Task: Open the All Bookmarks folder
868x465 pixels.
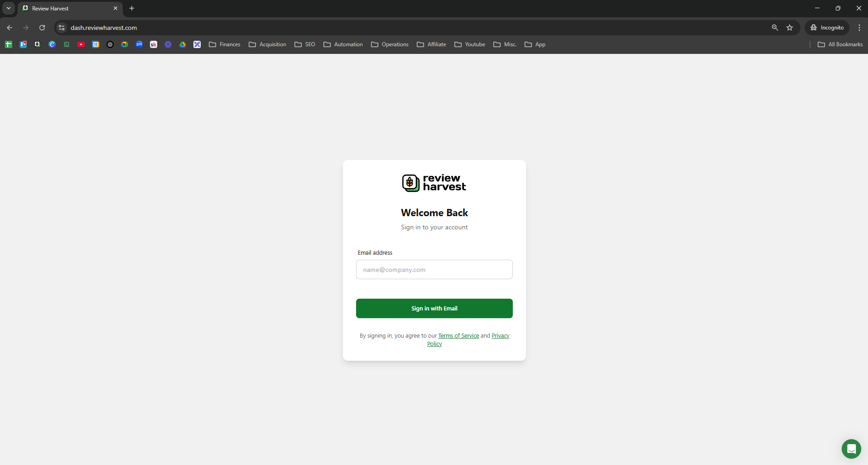Action: (x=840, y=44)
